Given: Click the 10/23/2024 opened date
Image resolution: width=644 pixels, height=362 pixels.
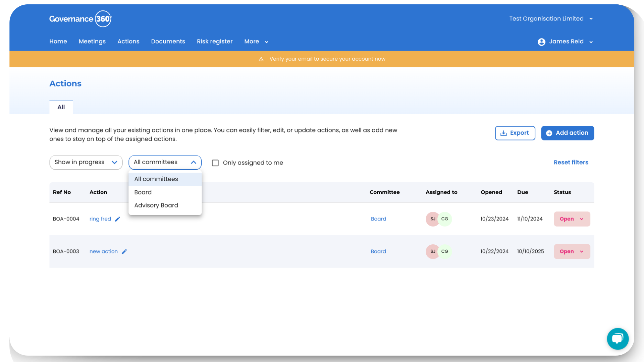Looking at the screenshot, I should pos(494,219).
